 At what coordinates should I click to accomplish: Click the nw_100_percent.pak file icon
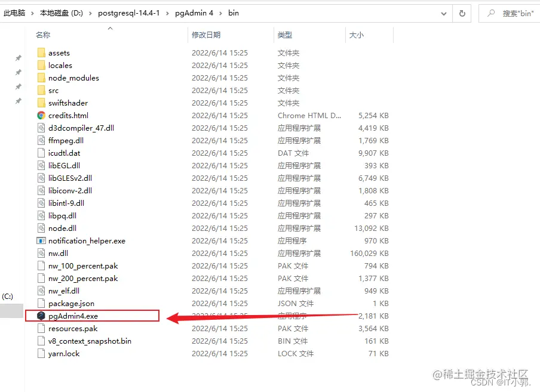tap(41, 266)
